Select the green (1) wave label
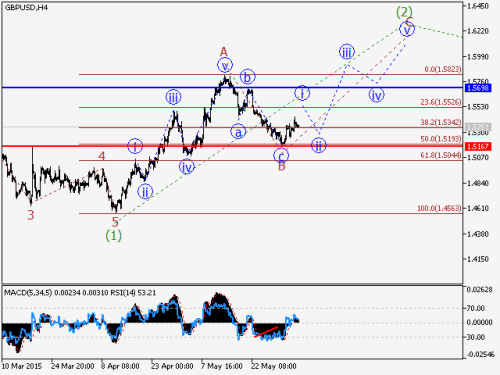The height and width of the screenshot is (375, 500). [114, 236]
